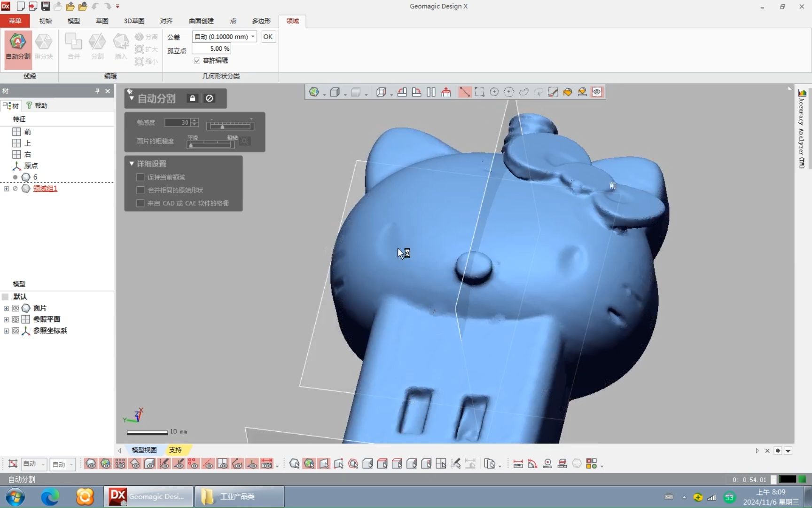Switch to the 草图 ribbon tab
The image size is (812, 508).
pyautogui.click(x=102, y=21)
